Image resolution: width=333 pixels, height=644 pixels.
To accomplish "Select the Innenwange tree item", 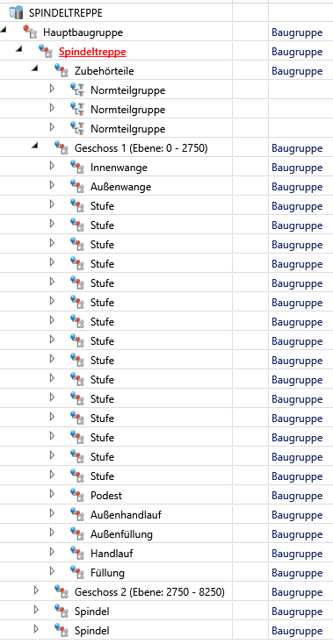I will (119, 168).
